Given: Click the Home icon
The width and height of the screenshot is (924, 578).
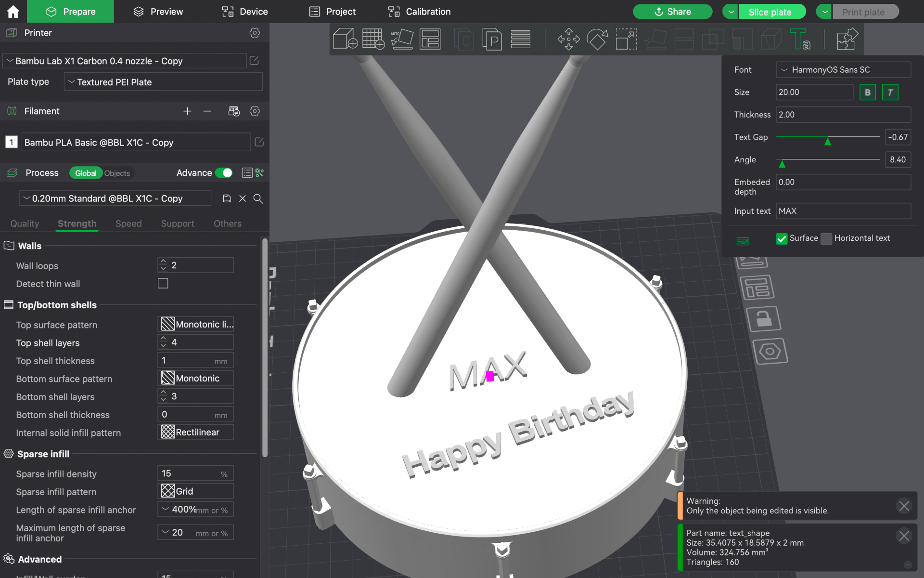Looking at the screenshot, I should pos(13,12).
